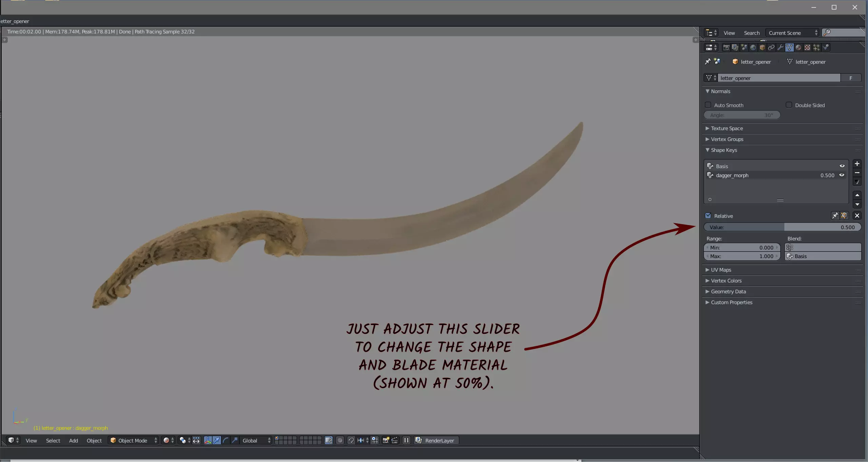The width and height of the screenshot is (868, 462).
Task: Click the snap magnet icon in viewport header
Action: pos(351,440)
